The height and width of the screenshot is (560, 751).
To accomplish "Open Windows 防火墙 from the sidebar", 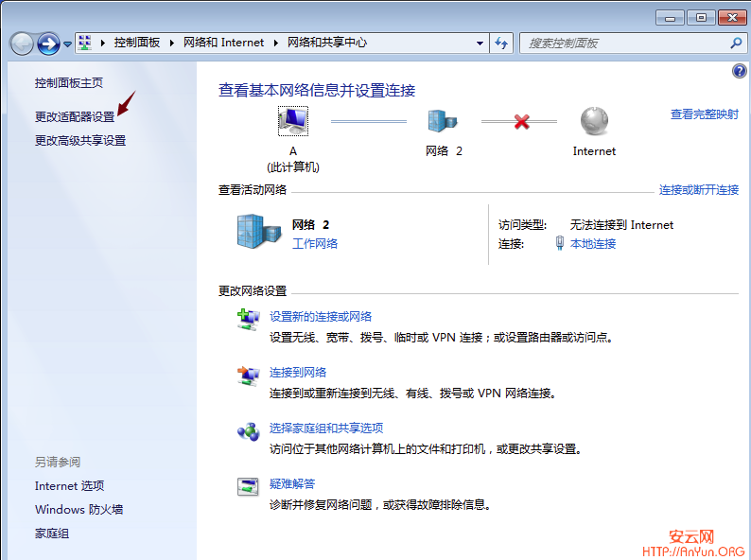I will (79, 509).
